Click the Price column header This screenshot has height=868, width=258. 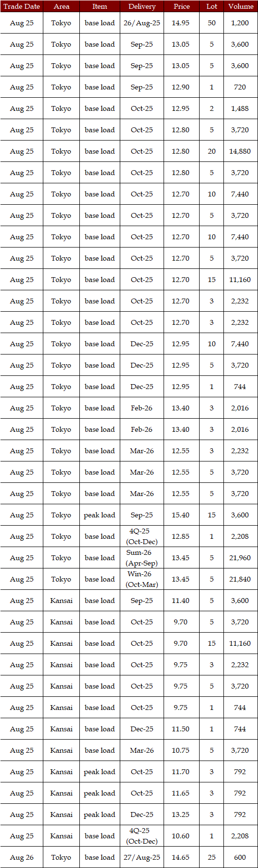coord(181,6)
